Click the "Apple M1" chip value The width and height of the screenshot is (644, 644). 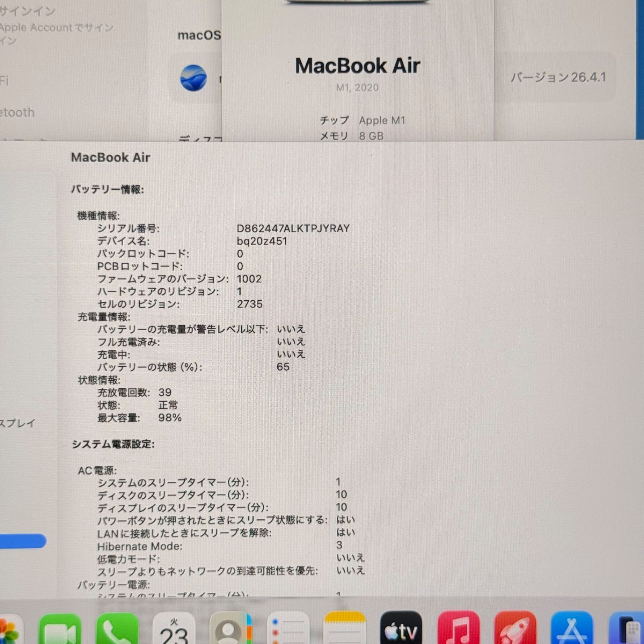click(382, 120)
